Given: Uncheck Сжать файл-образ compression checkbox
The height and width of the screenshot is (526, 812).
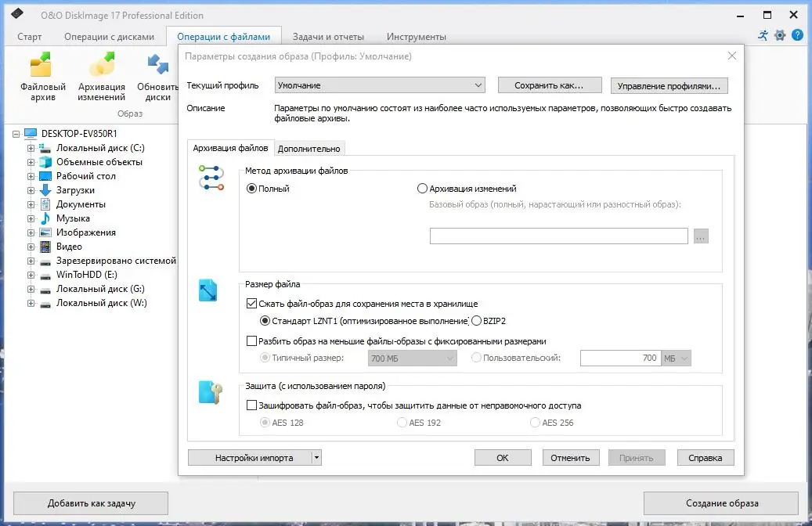Looking at the screenshot, I should pos(251,304).
